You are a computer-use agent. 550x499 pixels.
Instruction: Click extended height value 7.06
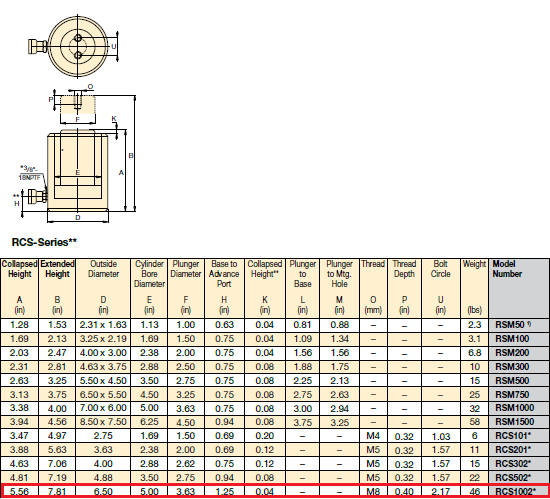pyautogui.click(x=57, y=464)
